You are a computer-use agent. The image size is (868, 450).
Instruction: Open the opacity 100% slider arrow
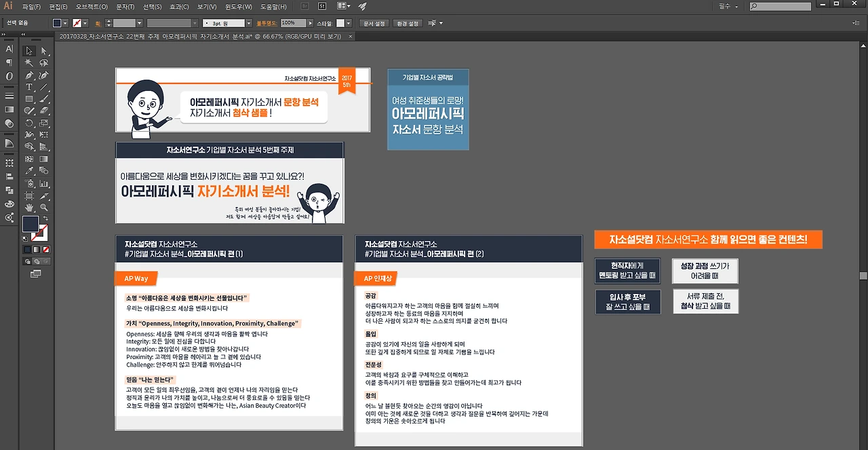[311, 23]
